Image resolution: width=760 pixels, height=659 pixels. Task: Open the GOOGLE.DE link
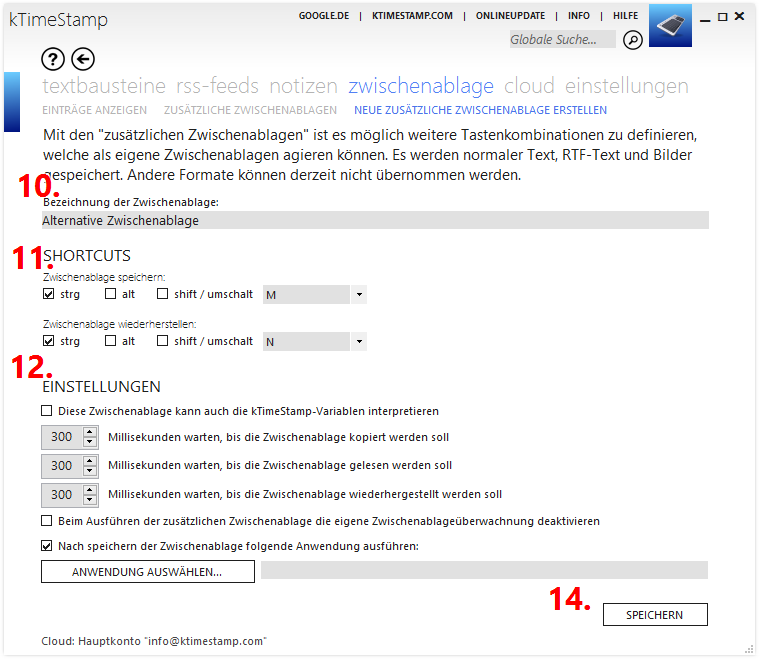(x=324, y=16)
